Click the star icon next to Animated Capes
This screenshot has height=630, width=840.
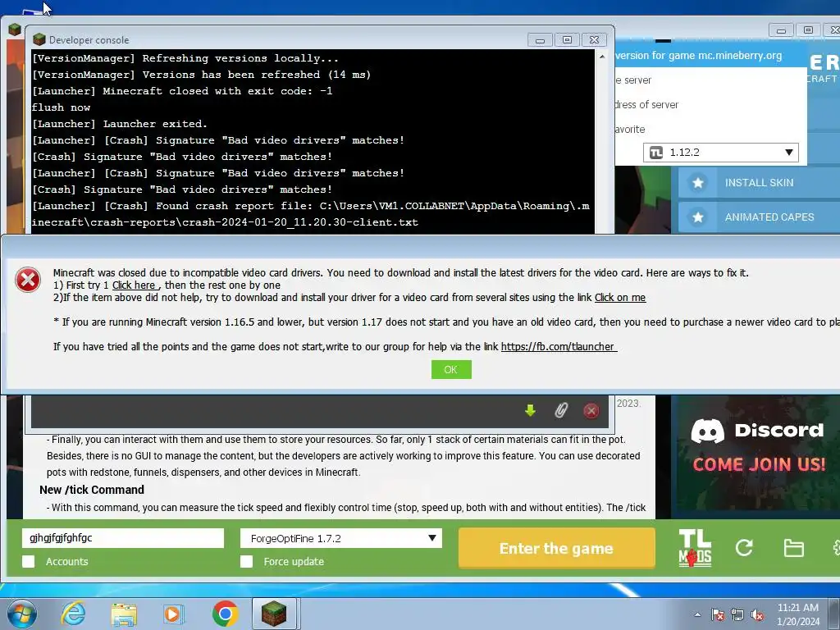[697, 217]
